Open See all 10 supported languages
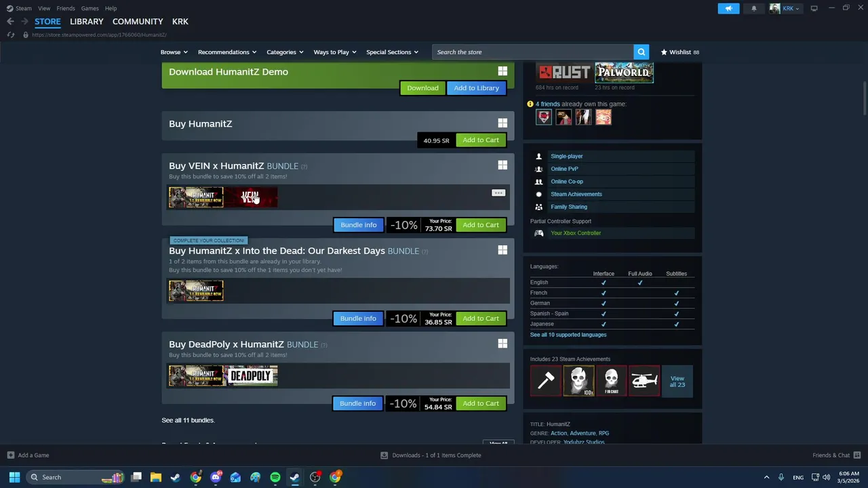Image resolution: width=868 pixels, height=488 pixels. [x=568, y=335]
